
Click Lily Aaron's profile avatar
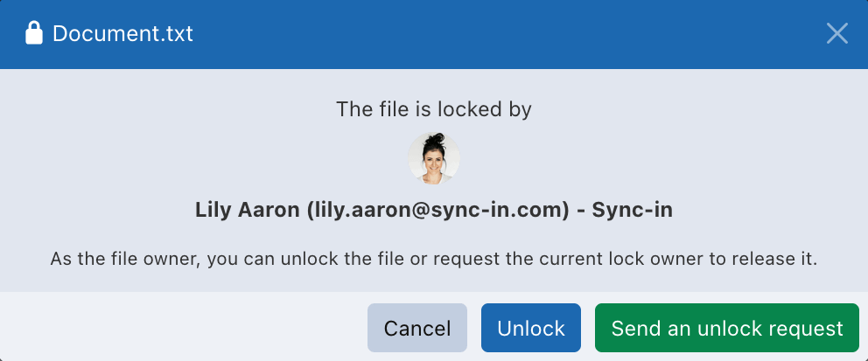tap(434, 159)
